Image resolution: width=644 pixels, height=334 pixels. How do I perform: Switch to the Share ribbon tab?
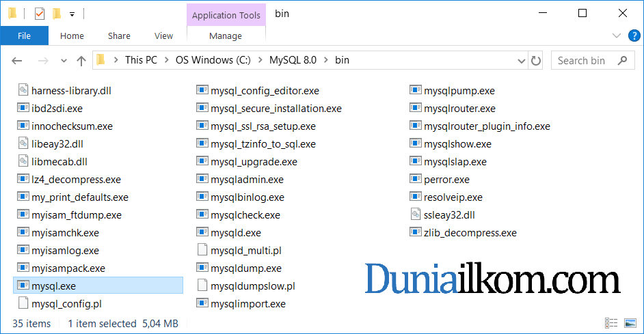(x=119, y=36)
